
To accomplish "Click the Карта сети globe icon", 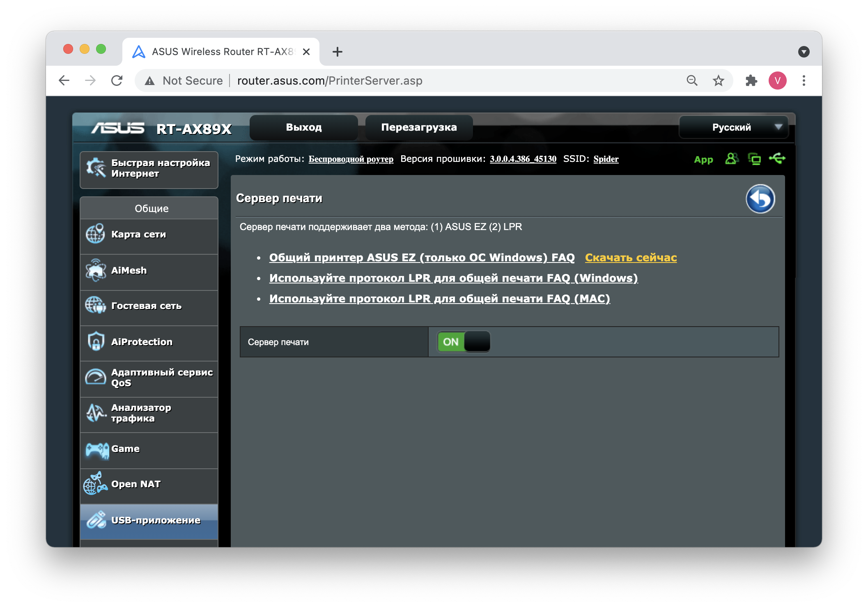I will tap(95, 234).
